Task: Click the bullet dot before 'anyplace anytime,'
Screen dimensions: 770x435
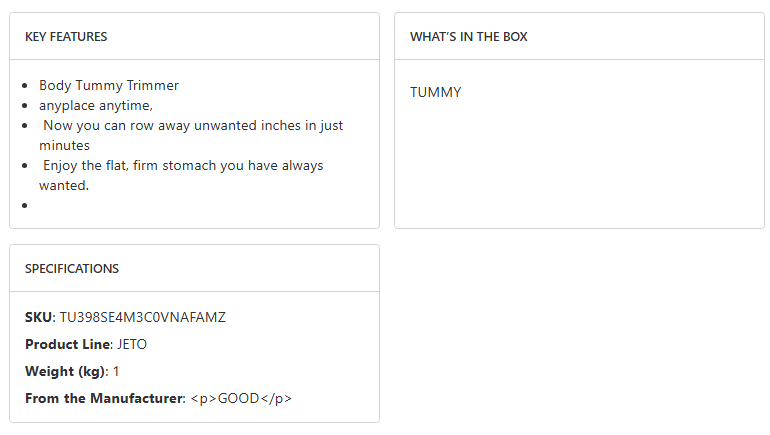Action: [x=23, y=106]
